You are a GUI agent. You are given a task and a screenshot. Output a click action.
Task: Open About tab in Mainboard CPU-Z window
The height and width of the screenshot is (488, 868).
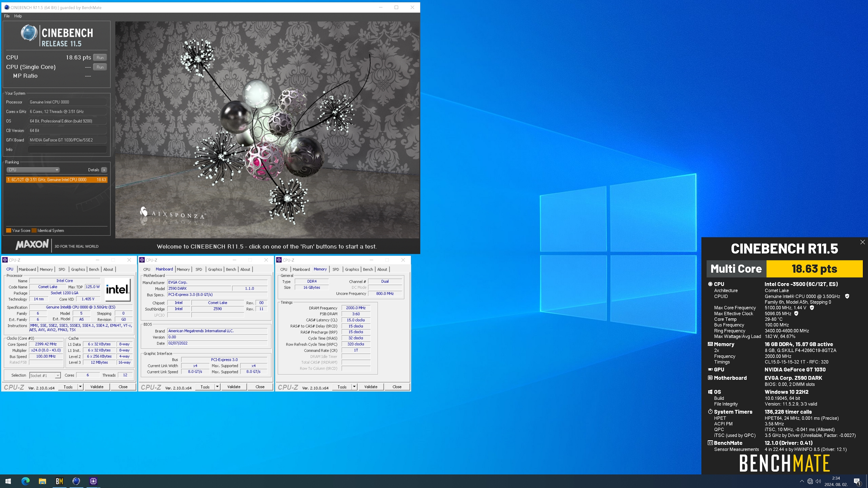(245, 269)
